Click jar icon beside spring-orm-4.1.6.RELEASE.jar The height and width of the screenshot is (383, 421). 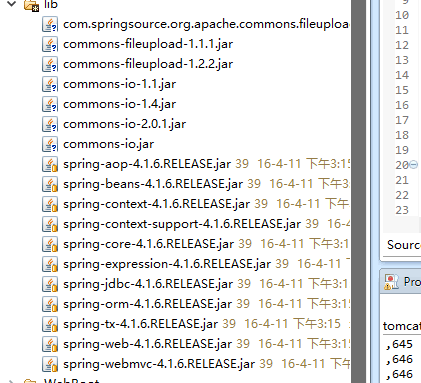50,305
